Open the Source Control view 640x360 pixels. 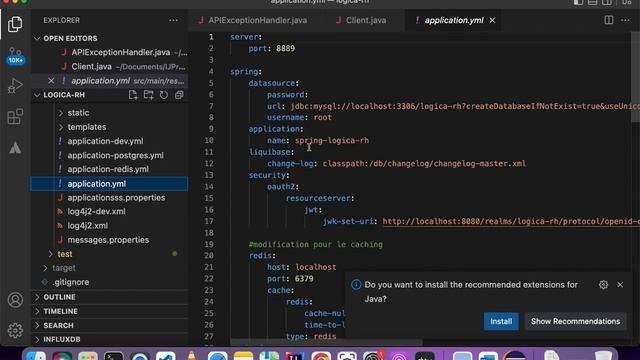coord(15,56)
